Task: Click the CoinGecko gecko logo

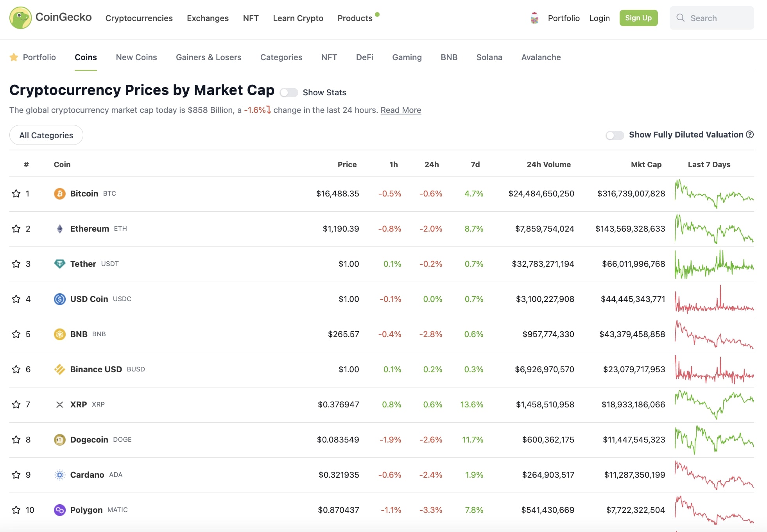Action: (x=20, y=18)
